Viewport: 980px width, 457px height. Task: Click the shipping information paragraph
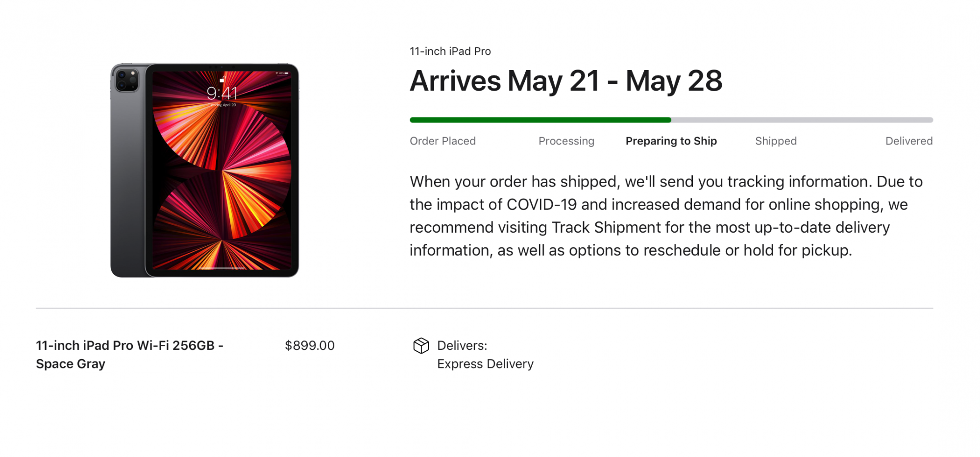[666, 216]
